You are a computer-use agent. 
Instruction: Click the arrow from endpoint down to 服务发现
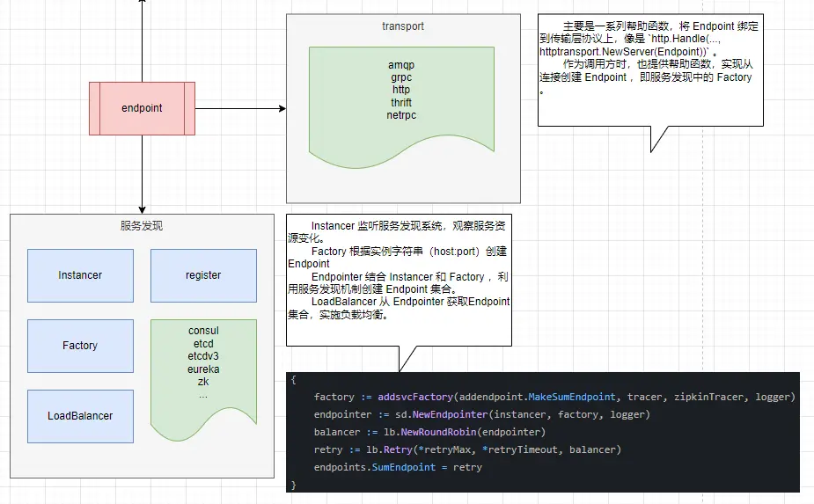142,174
